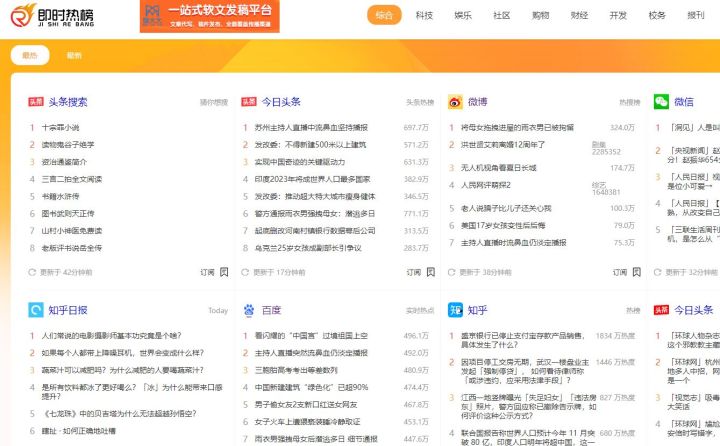Open the 百度 card title
Screen dimensions: 720x446
[x=271, y=311]
